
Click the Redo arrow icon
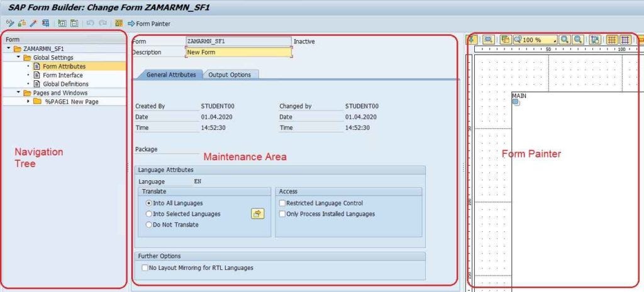[x=103, y=24]
